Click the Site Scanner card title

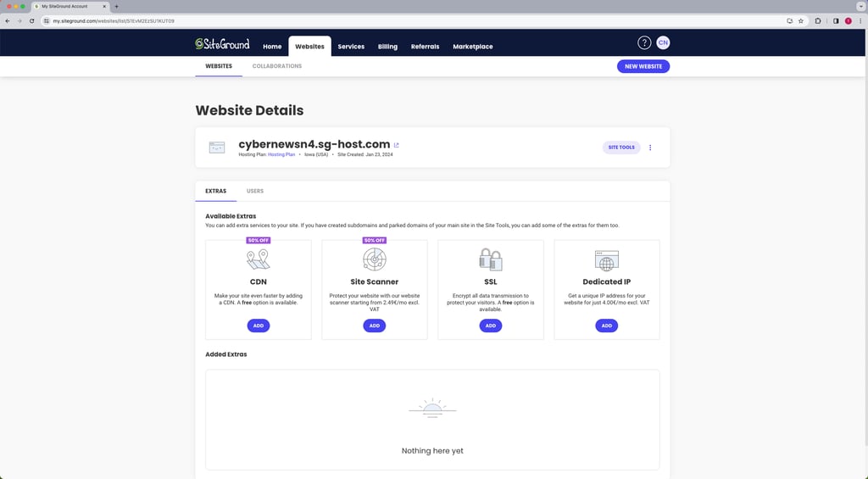click(x=374, y=281)
